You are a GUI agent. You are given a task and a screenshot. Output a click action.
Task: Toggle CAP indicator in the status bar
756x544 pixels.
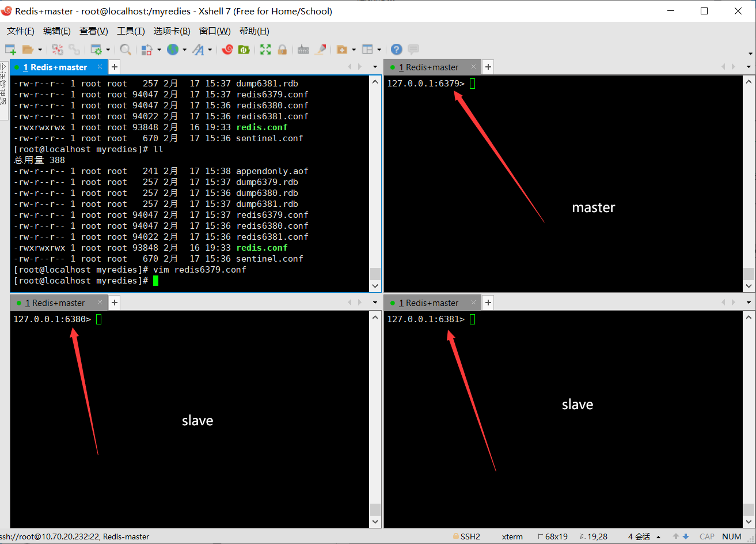point(706,537)
